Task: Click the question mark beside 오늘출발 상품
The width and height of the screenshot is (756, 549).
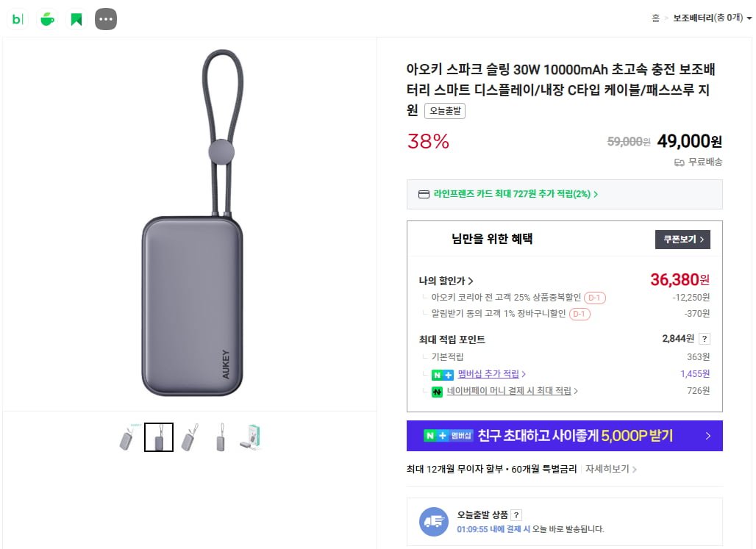Action: pyautogui.click(x=516, y=515)
